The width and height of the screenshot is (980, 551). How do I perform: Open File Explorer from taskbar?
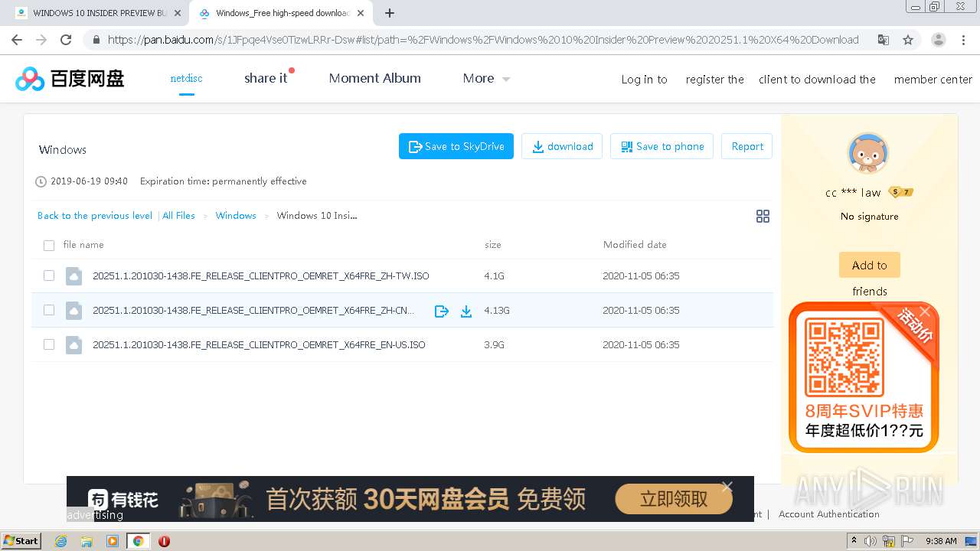pyautogui.click(x=87, y=541)
